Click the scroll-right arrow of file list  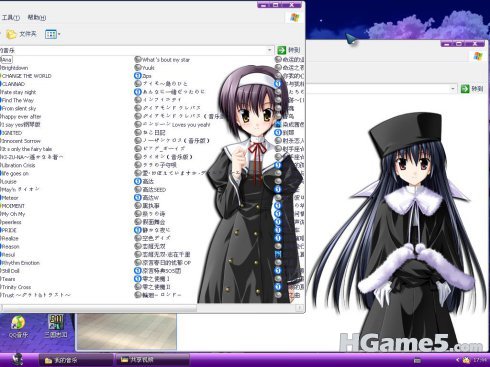299,308
